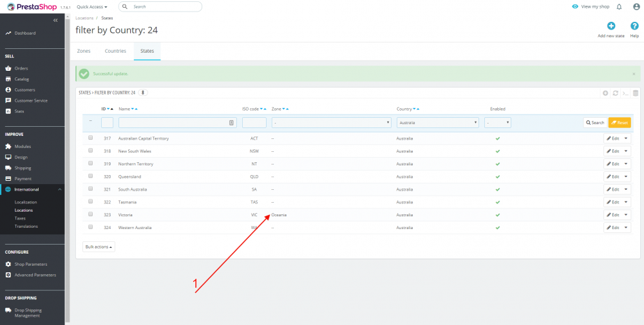Click the Name filter input field
The width and height of the screenshot is (644, 325).
pyautogui.click(x=178, y=123)
